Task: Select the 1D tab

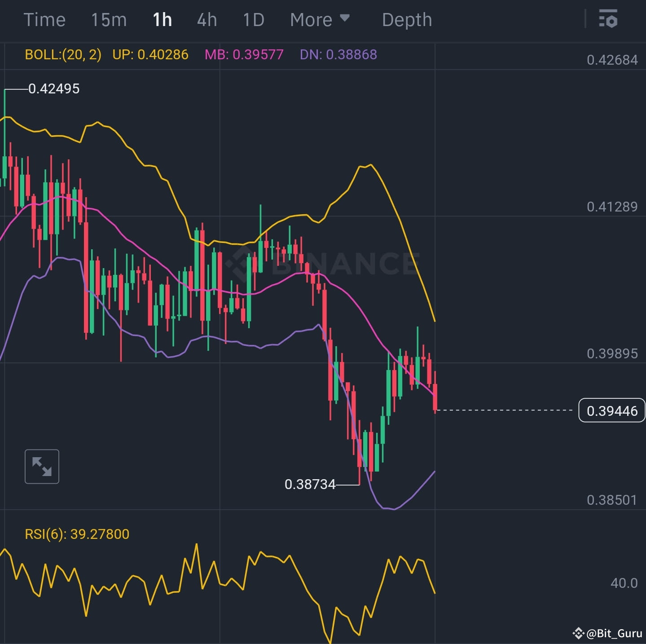Action: click(253, 20)
